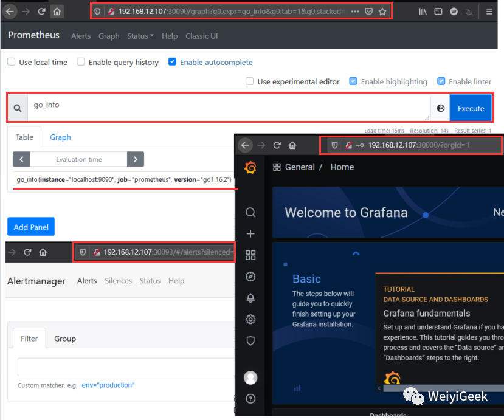Enable Use local time checkbox
The width and height of the screenshot is (504, 420).
[x=12, y=62]
